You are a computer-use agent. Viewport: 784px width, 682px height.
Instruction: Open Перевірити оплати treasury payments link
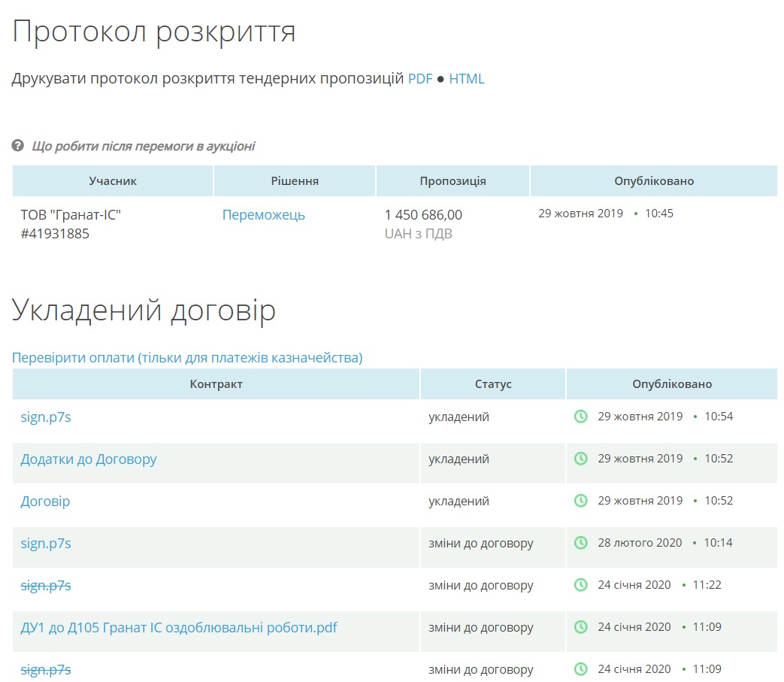187,358
